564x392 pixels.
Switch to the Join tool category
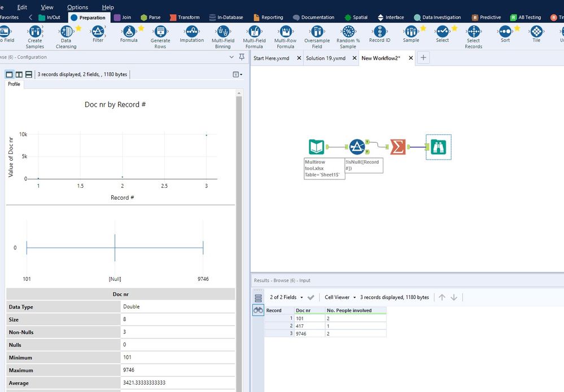[x=123, y=17]
